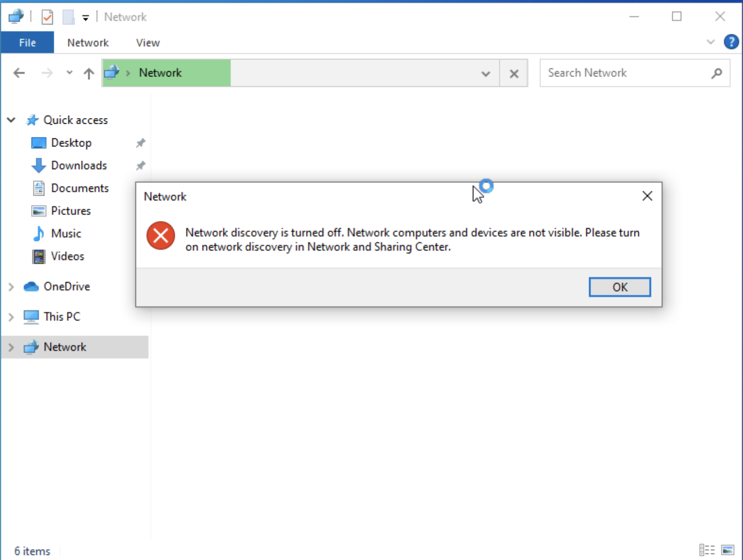Image resolution: width=743 pixels, height=560 pixels.
Task: Expand the ribbon with the chevron
Action: coord(710,42)
